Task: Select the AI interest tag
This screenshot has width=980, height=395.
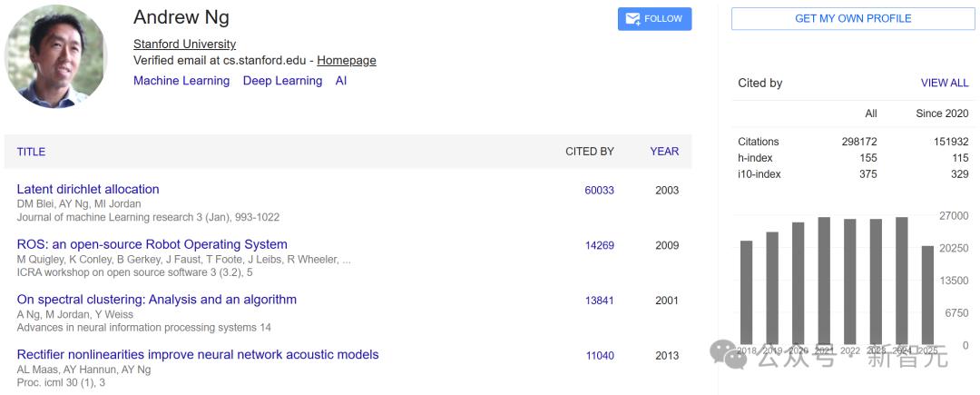Action: 341,81
